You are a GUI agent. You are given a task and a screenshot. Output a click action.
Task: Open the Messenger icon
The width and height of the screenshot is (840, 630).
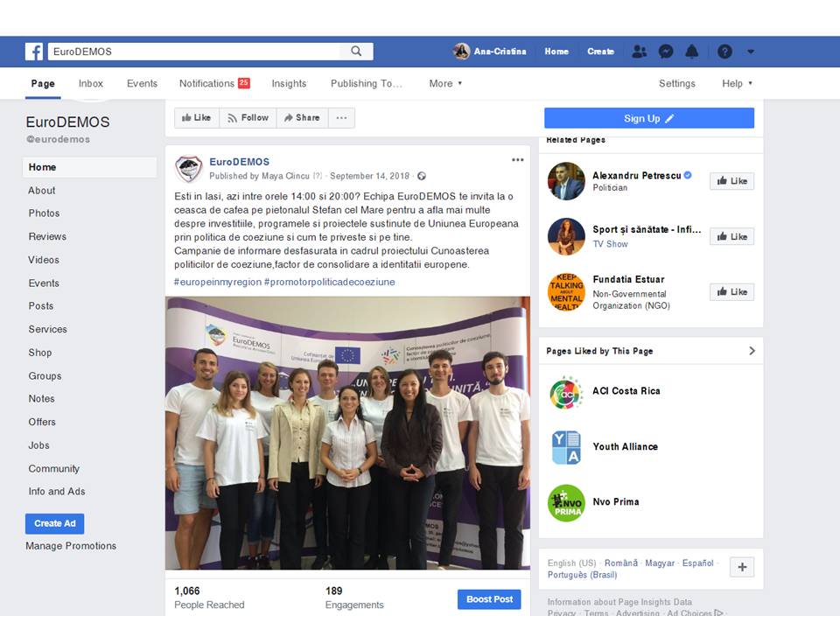pos(666,52)
